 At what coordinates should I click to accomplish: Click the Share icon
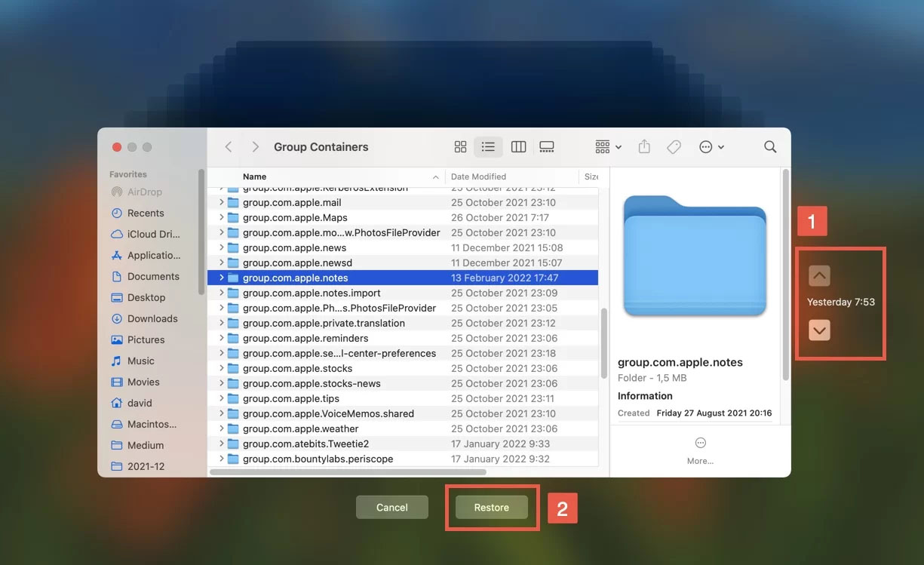pyautogui.click(x=644, y=147)
